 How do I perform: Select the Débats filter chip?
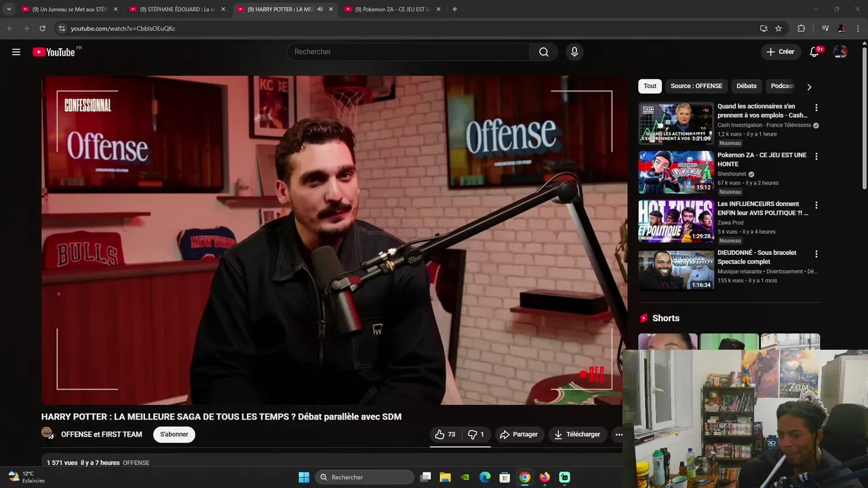pos(747,86)
